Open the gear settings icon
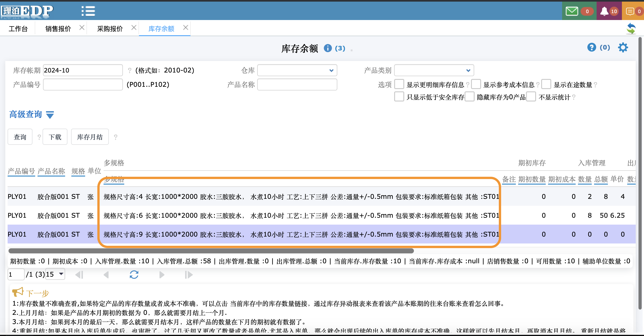 tap(623, 47)
